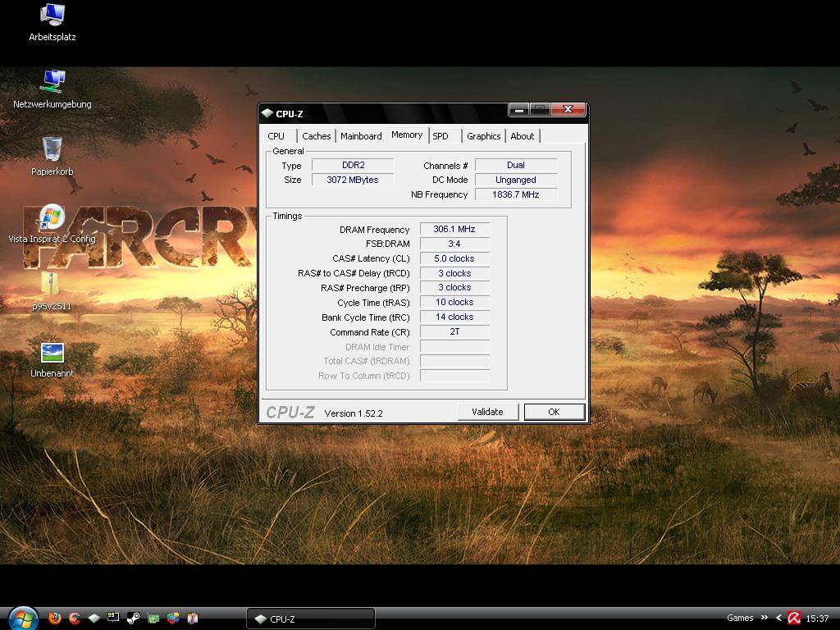The width and height of the screenshot is (840, 630).
Task: Switch to the Caches tab
Action: [x=316, y=136]
